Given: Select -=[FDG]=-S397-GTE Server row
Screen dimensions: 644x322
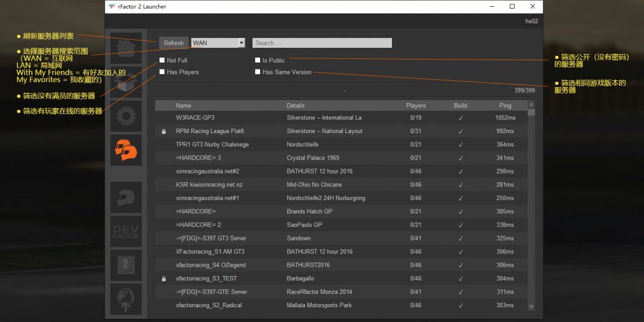Looking at the screenshot, I should coord(341,292).
